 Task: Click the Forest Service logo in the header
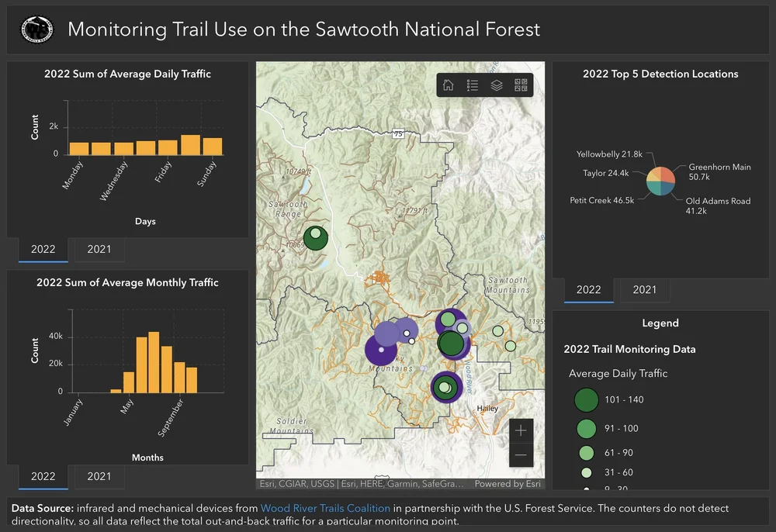[36, 29]
